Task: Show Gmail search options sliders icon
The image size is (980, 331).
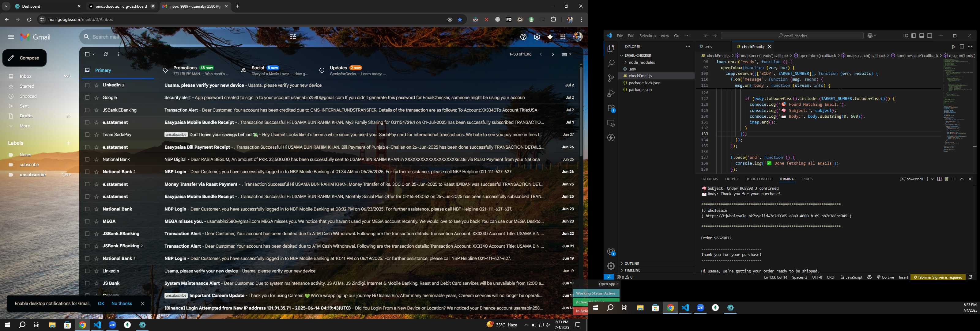Action: tap(293, 37)
